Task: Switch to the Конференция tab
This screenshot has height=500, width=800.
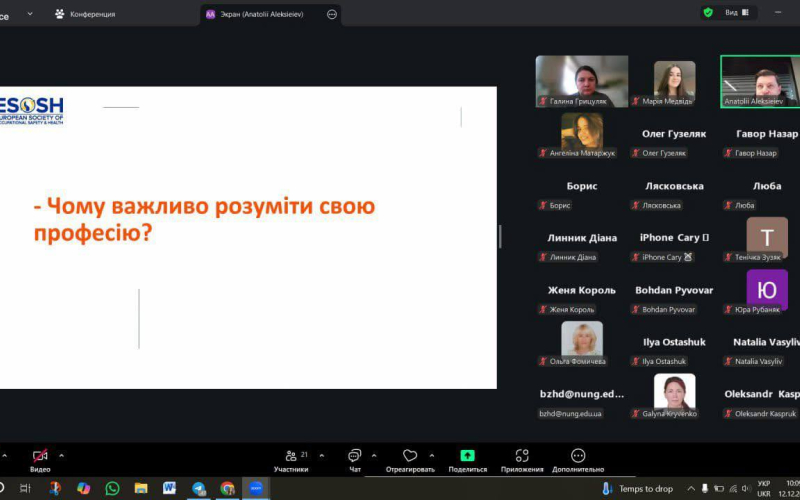Action: click(x=85, y=14)
